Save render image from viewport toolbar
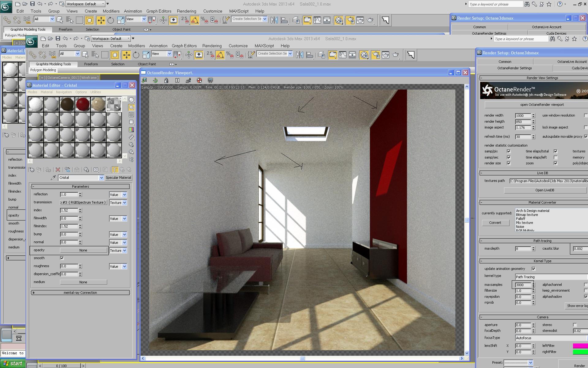The height and width of the screenshot is (368, 588). click(144, 80)
